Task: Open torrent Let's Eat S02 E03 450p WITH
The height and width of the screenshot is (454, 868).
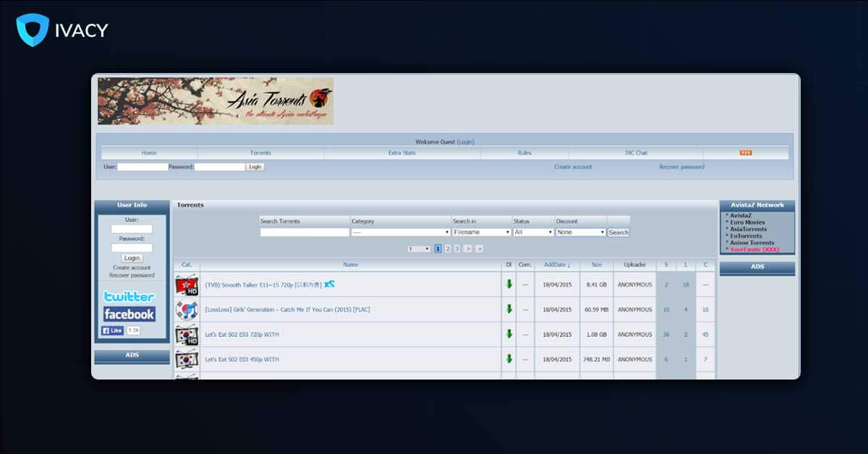Action: pos(242,359)
